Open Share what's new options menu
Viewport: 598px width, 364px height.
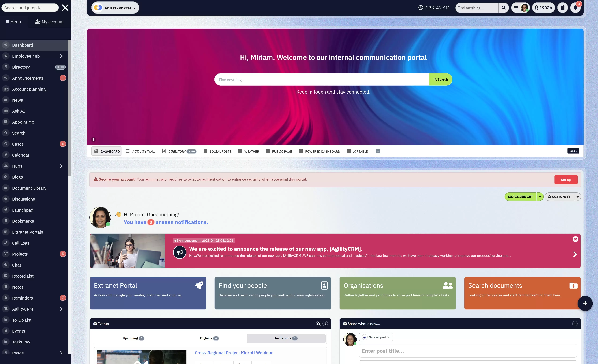[575, 324]
